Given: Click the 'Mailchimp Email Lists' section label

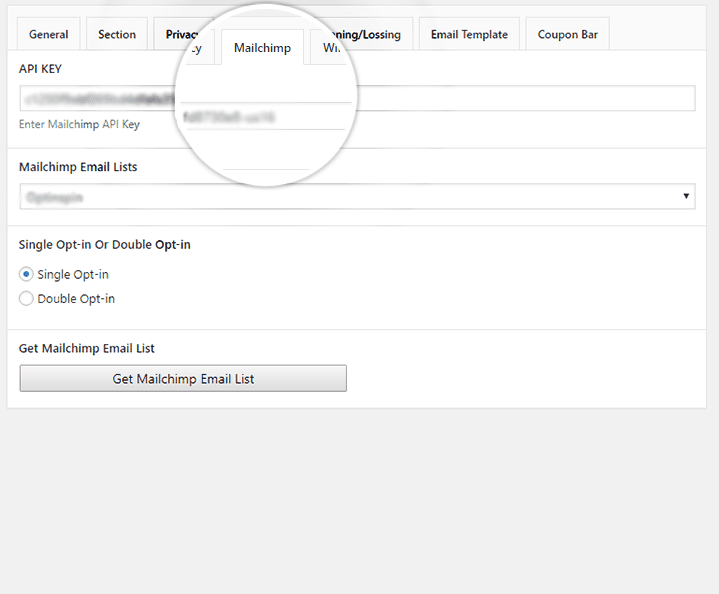Looking at the screenshot, I should [x=78, y=167].
